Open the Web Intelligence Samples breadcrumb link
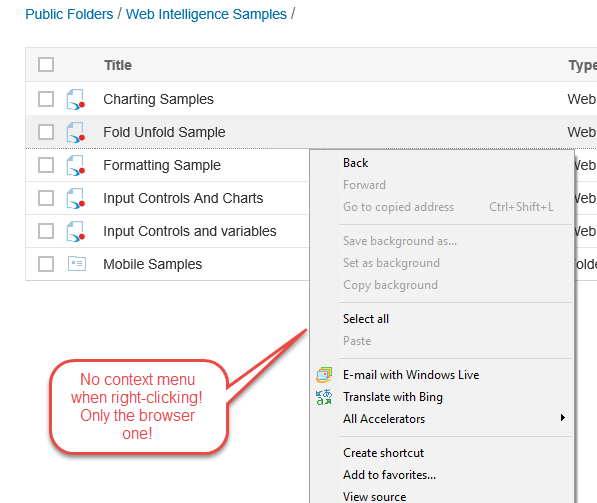This screenshot has width=597, height=503. [x=206, y=14]
